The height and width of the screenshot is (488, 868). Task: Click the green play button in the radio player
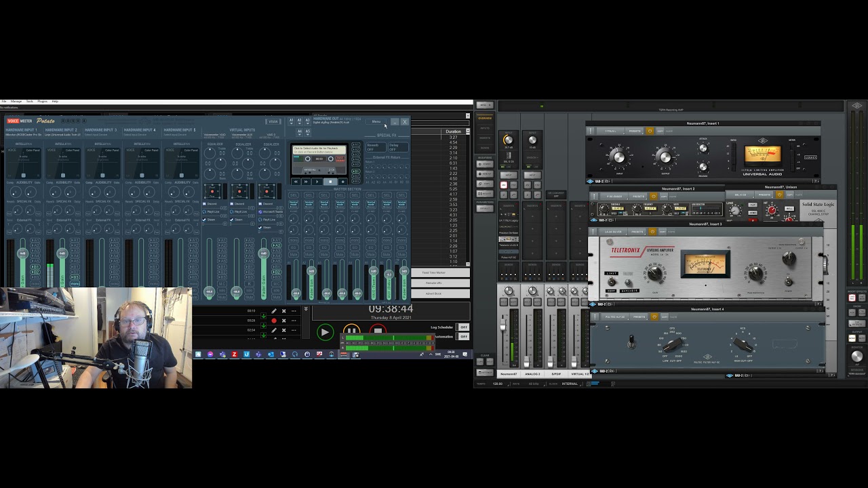(x=325, y=332)
